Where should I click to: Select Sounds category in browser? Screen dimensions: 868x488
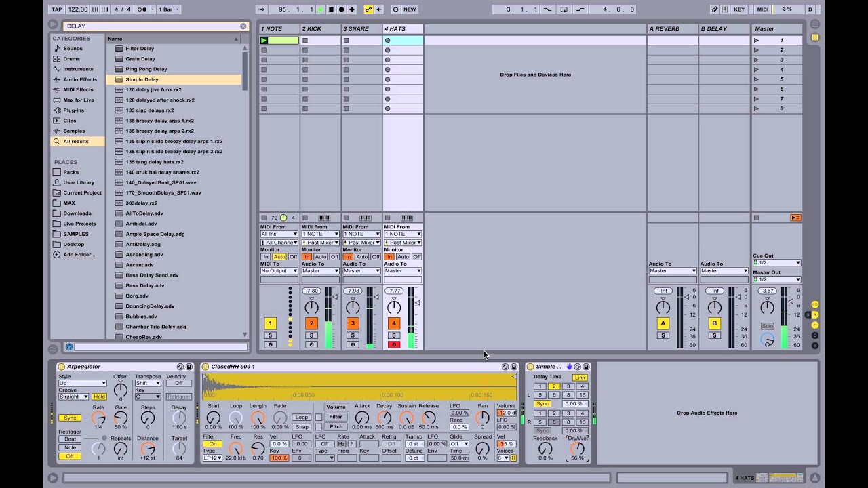(73, 49)
